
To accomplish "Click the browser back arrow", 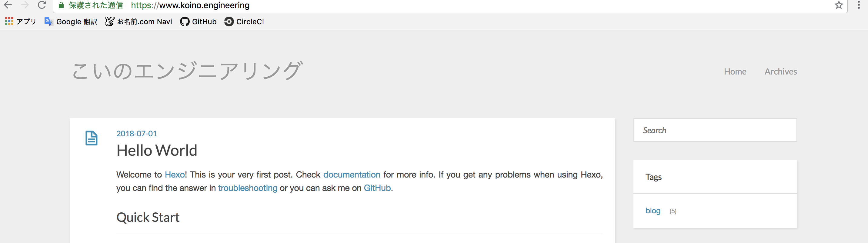I will 8,5.
